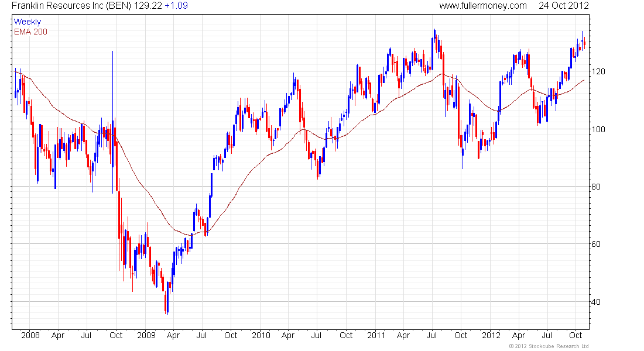Click the 120 price axis label
Image resolution: width=644 pixels, height=351 pixels.
pyautogui.click(x=598, y=71)
